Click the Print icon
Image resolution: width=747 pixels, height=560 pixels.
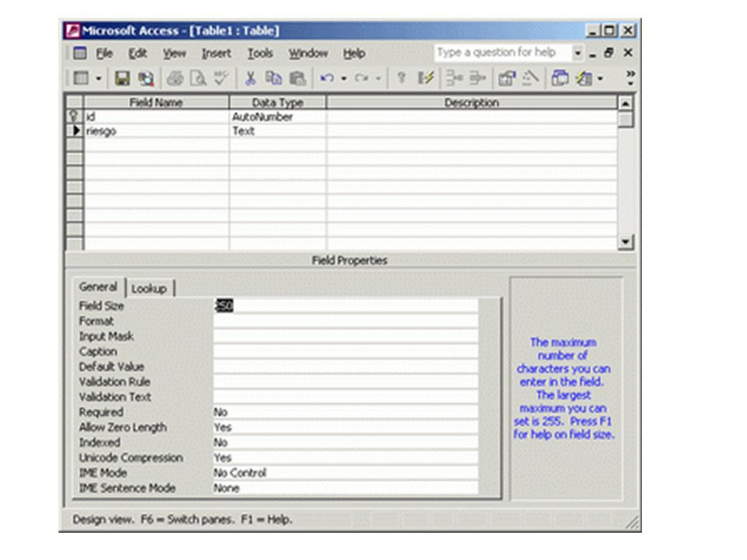175,78
